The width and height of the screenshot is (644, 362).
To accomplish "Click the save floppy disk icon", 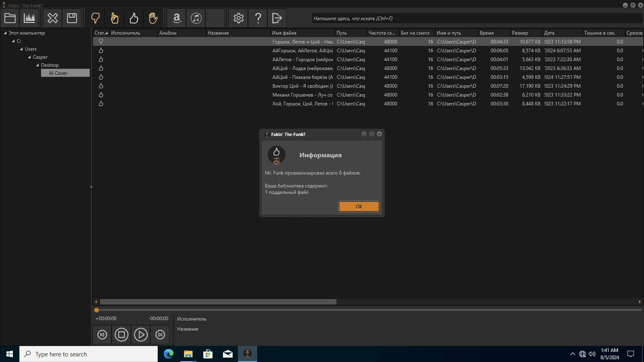I will pos(72,18).
